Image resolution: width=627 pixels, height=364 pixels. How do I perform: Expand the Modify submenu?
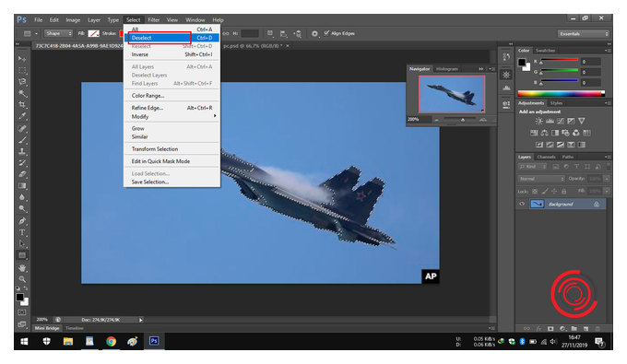[172, 117]
